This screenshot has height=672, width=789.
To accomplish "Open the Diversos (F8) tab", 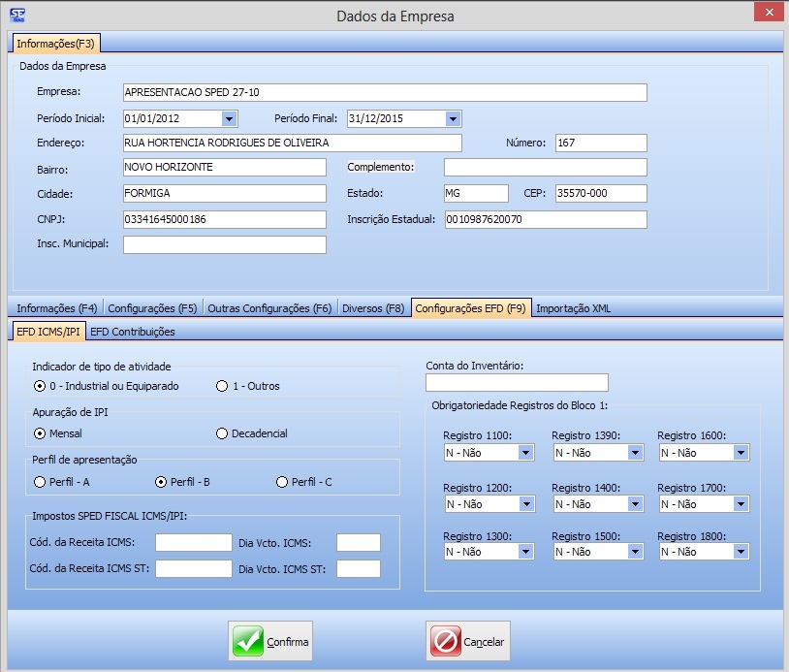I will [x=373, y=308].
